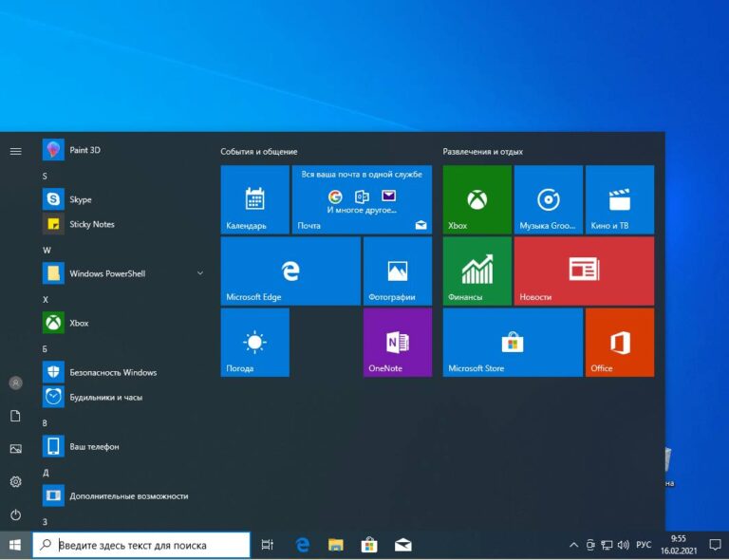729x560 pixels.
Task: Launch Будильники и часы app
Action: 121,397
